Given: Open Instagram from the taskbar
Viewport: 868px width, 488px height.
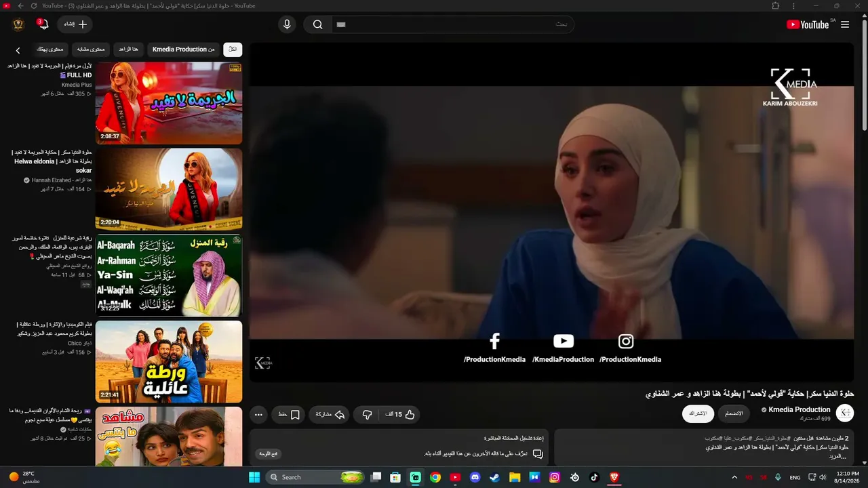Looking at the screenshot, I should tap(555, 477).
